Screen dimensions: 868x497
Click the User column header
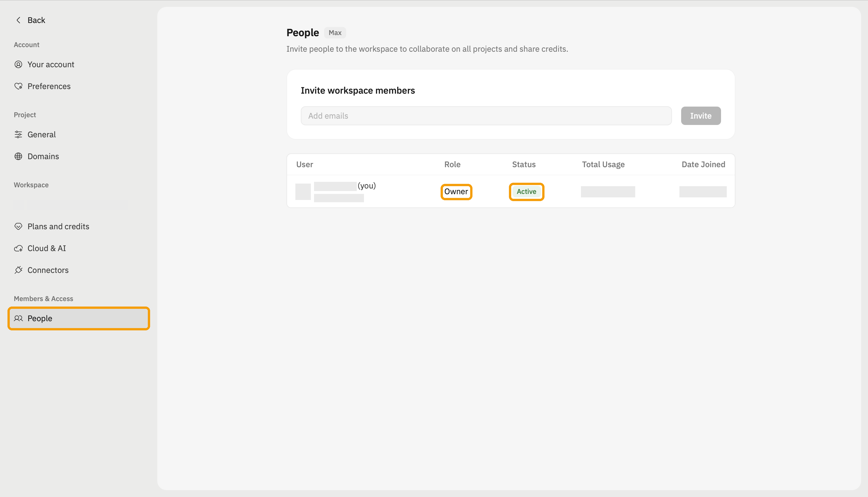click(304, 165)
